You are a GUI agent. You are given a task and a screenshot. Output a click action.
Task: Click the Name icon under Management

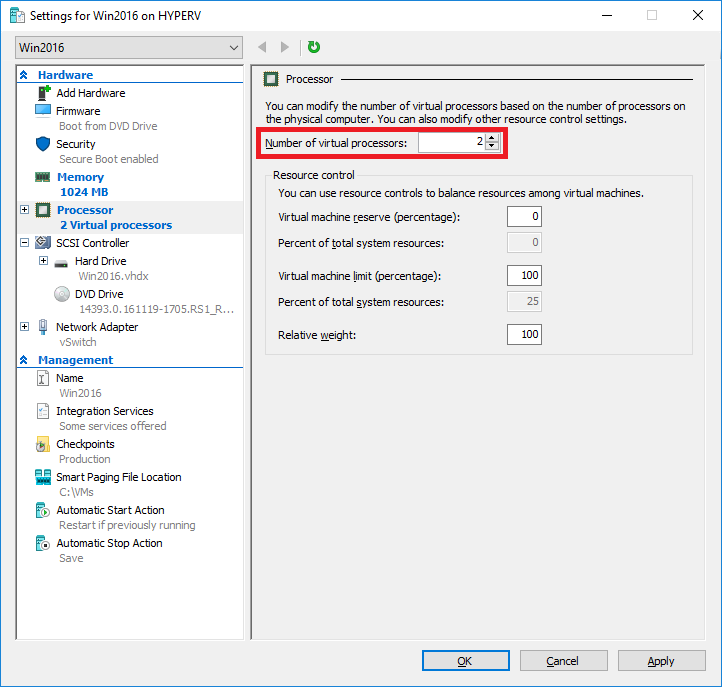click(x=42, y=378)
